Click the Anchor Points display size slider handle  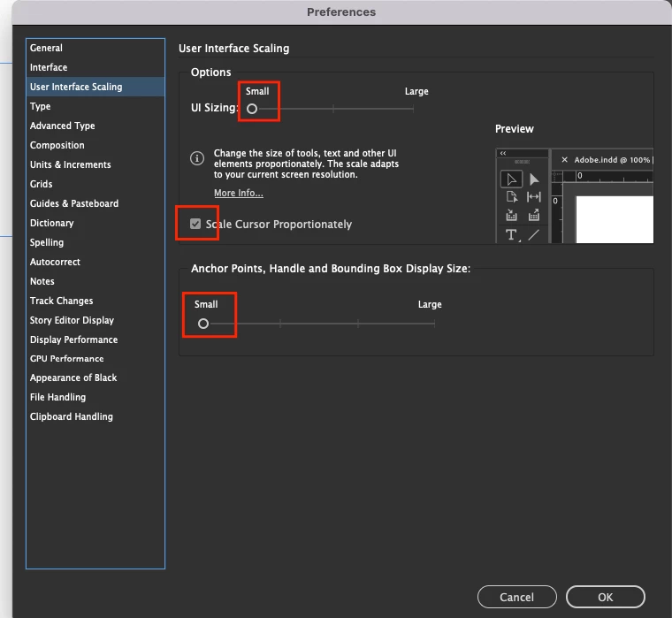[x=203, y=324]
